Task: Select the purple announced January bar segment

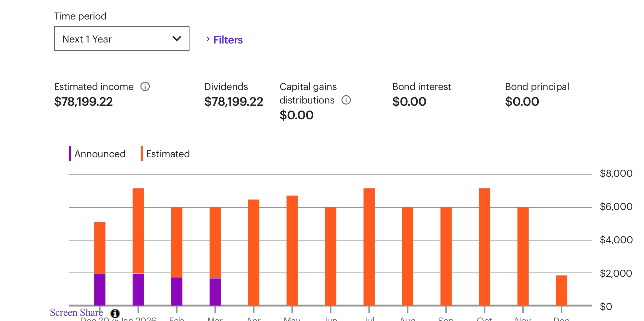Action: click(138, 289)
